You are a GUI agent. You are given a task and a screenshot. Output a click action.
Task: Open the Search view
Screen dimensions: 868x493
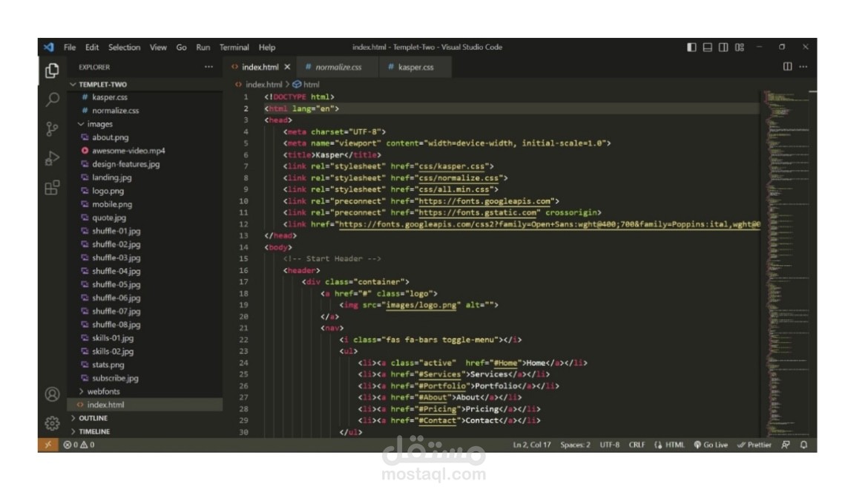[x=52, y=99]
